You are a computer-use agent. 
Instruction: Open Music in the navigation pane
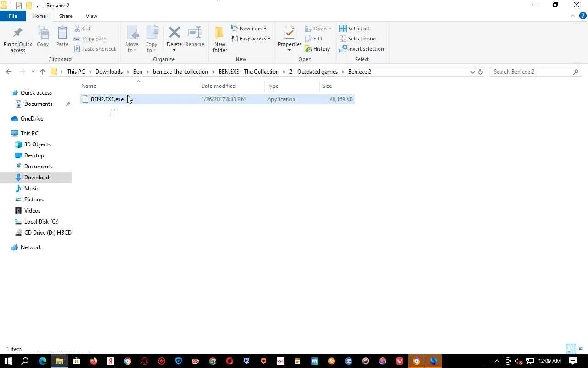[x=31, y=189]
